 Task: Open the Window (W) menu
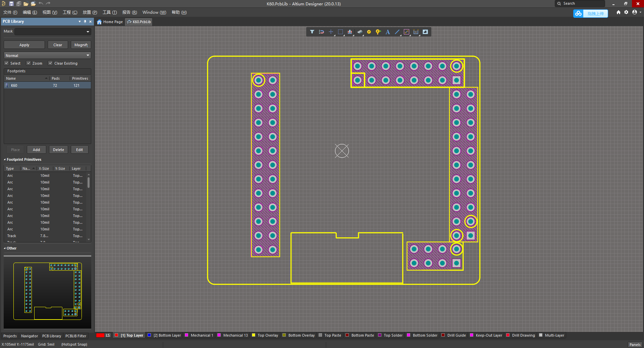pos(154,12)
